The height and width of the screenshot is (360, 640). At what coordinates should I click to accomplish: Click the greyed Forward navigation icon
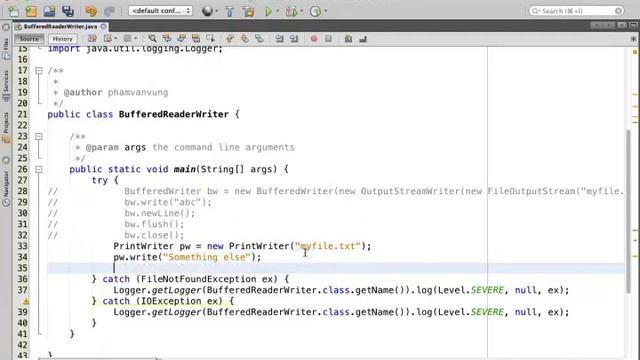click(127, 39)
